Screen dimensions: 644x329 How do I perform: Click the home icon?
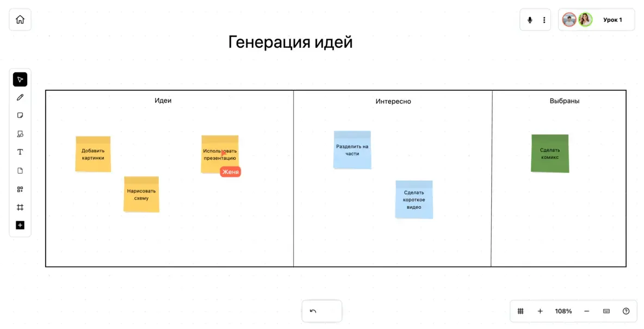coord(20,19)
